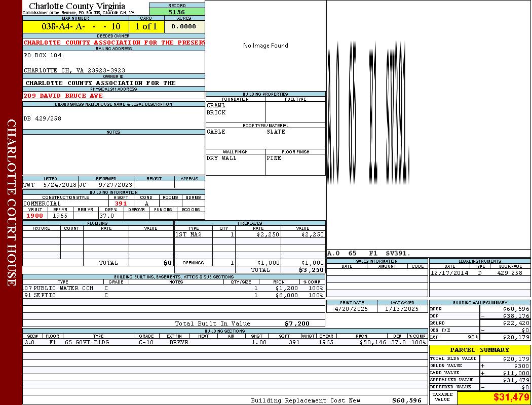Click the plumbing total $0
This screenshot has height=405, width=532.
pyautogui.click(x=168, y=263)
